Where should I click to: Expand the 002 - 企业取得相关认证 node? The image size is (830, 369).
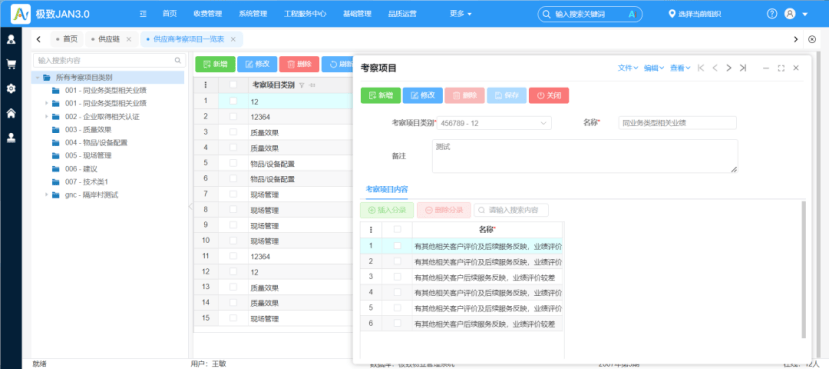coord(46,116)
